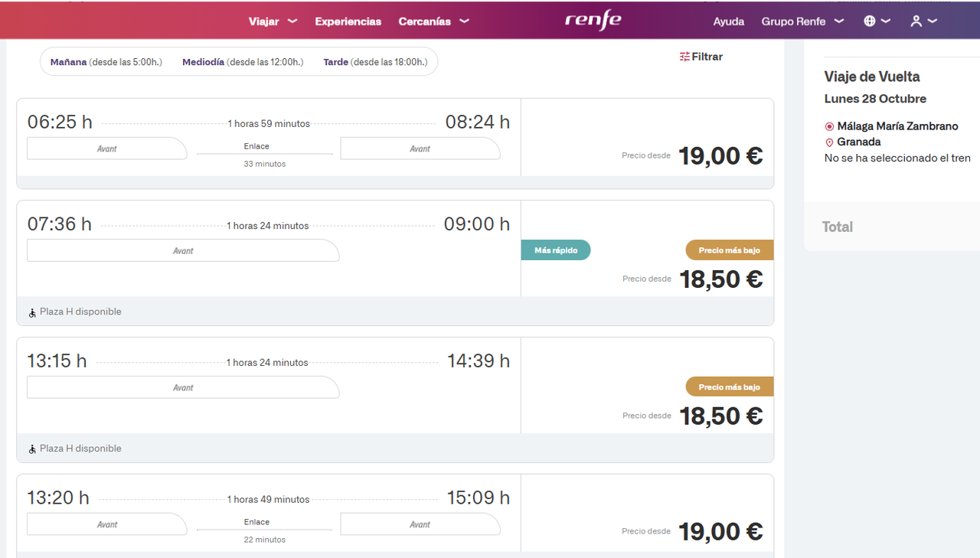This screenshot has height=558, width=980.
Task: Click wheelchair icon on 07:36 h train
Action: (32, 312)
